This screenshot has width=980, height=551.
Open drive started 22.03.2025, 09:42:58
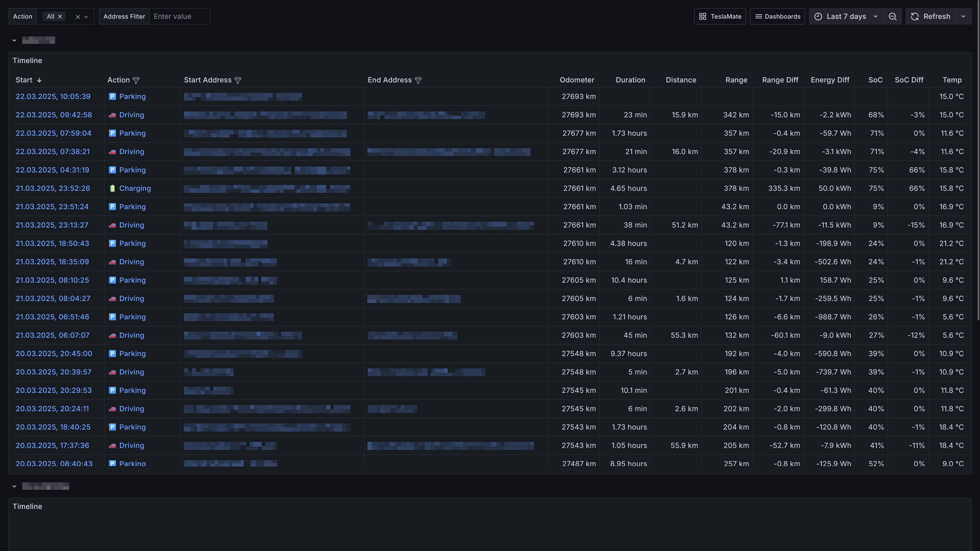pyautogui.click(x=54, y=115)
